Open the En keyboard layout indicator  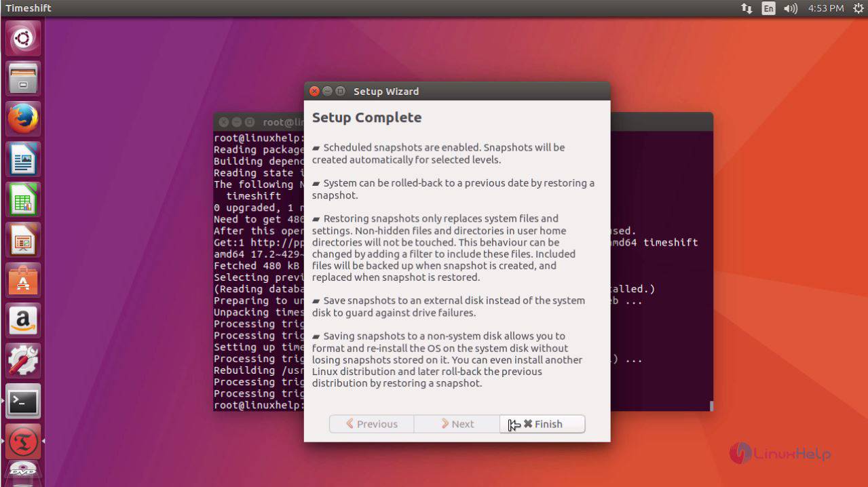tap(768, 8)
